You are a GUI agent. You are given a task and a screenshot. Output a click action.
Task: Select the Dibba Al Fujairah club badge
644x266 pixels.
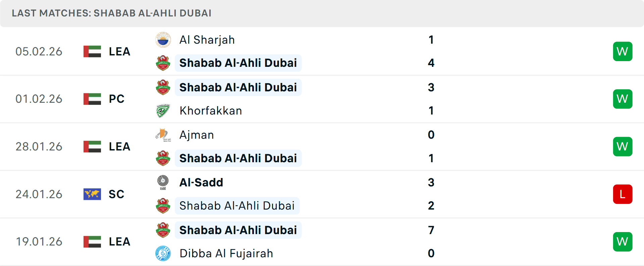[x=163, y=254]
